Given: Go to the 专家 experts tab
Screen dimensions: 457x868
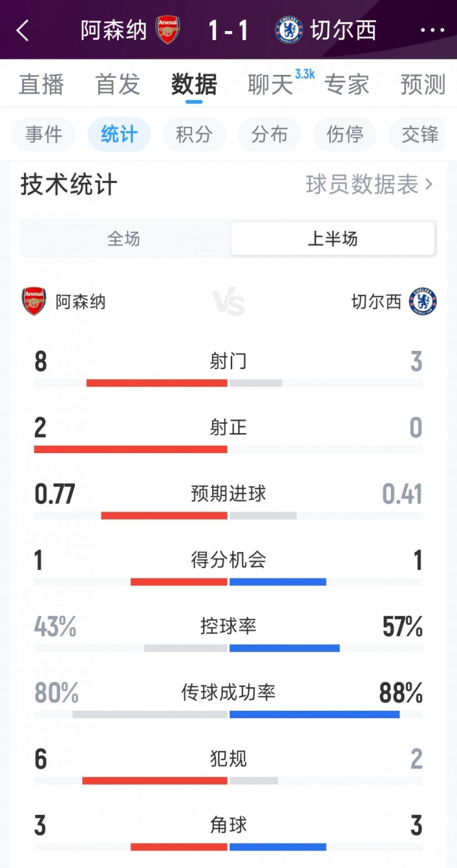Looking at the screenshot, I should [347, 85].
